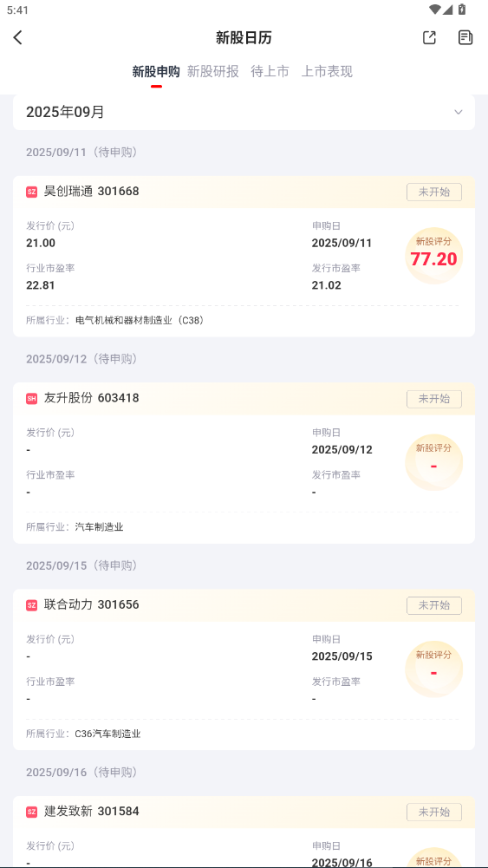Click 未开始 button for 昊创瑞通
This screenshot has height=868, width=488.
tap(434, 193)
